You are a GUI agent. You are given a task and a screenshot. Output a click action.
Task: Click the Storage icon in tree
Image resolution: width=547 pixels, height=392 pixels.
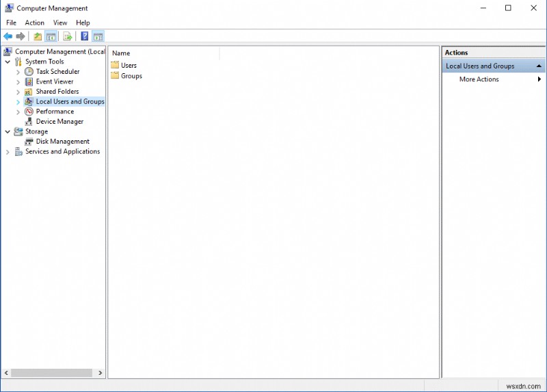(x=18, y=131)
